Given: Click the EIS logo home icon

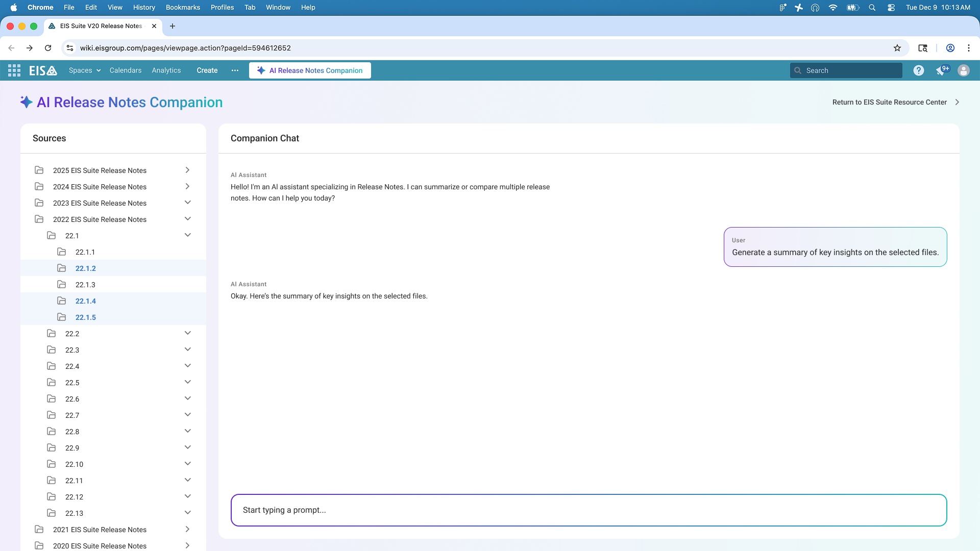Looking at the screenshot, I should pos(43,70).
